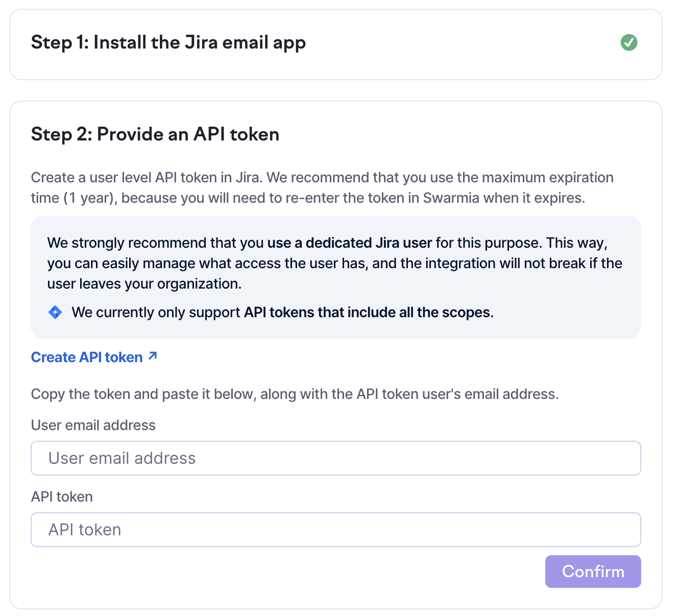This screenshot has height=616, width=679.
Task: Click 'user leaves your organization.' line in the callout
Action: 144,283
